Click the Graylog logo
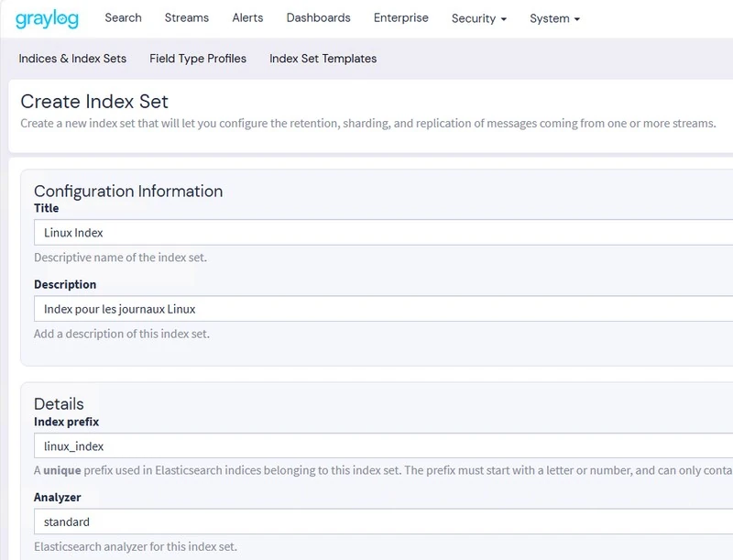The height and width of the screenshot is (560, 733). 48,18
